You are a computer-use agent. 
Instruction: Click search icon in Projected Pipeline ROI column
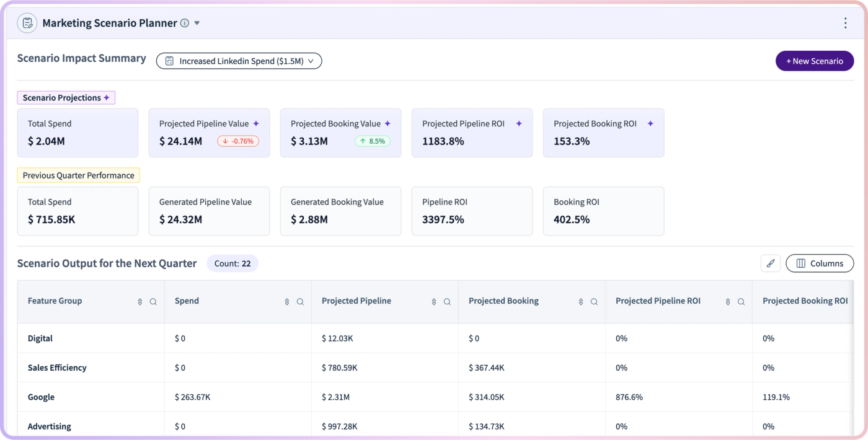pyautogui.click(x=741, y=302)
